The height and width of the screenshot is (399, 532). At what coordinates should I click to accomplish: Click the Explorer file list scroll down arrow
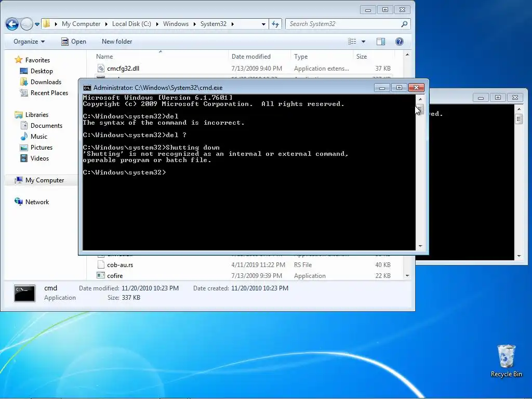point(407,276)
